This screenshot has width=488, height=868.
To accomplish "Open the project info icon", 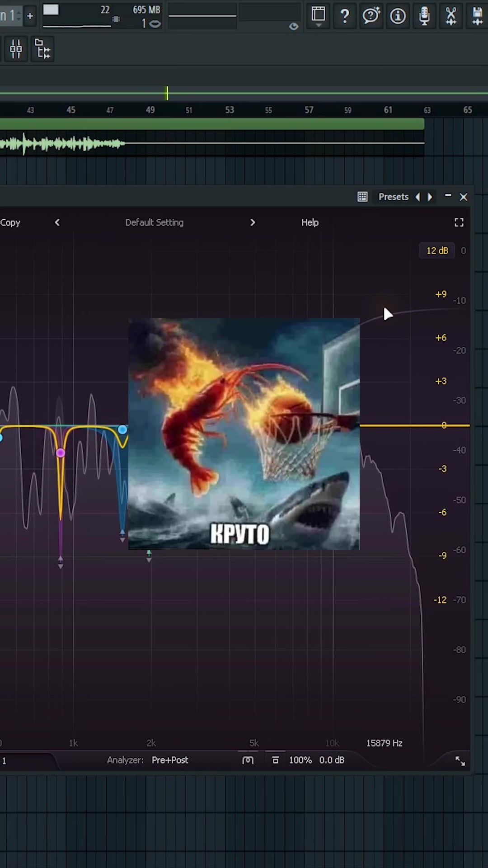I will click(398, 16).
